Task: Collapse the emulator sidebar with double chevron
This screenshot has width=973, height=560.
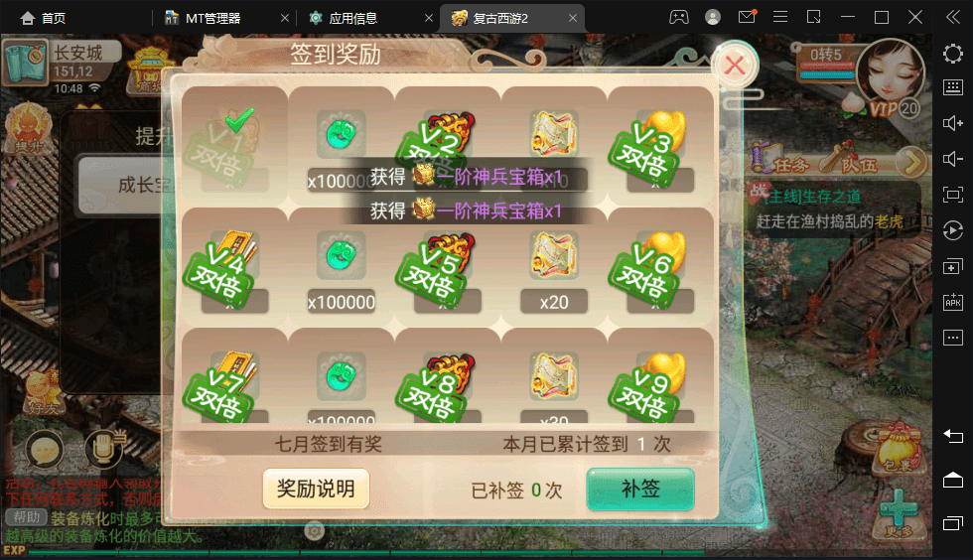Action: [x=952, y=18]
